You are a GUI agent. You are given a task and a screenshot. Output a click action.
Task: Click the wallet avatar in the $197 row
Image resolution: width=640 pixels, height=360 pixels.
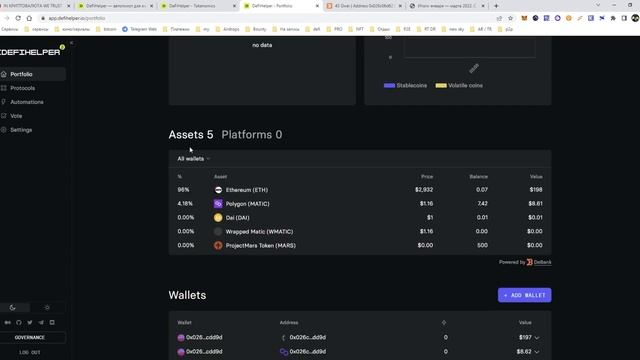click(181, 338)
